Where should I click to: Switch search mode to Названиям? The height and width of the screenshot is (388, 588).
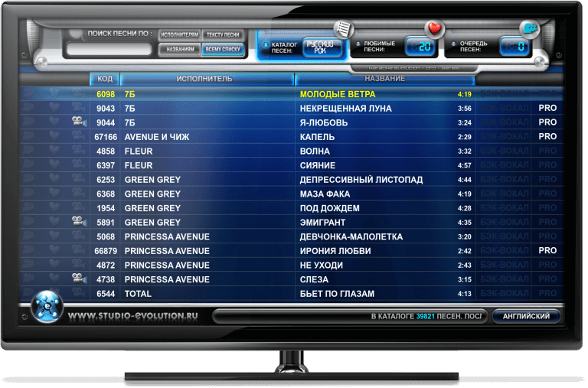pyautogui.click(x=180, y=50)
